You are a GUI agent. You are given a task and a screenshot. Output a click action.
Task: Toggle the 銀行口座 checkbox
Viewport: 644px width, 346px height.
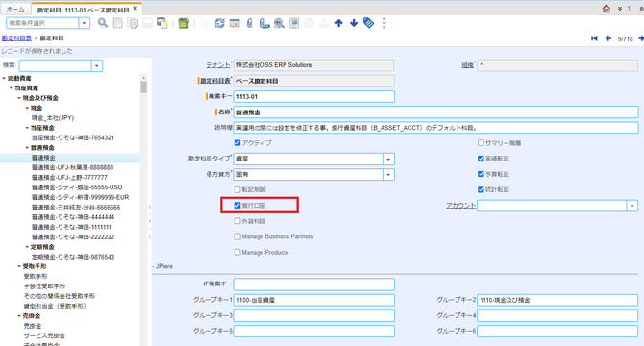[x=237, y=206]
